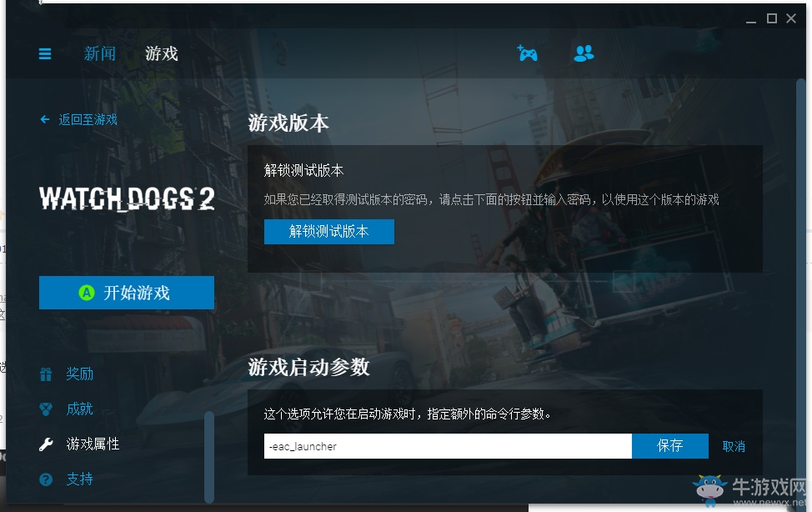This screenshot has width=812, height=512.
Task: Open the game controller add-game icon
Action: 527,53
